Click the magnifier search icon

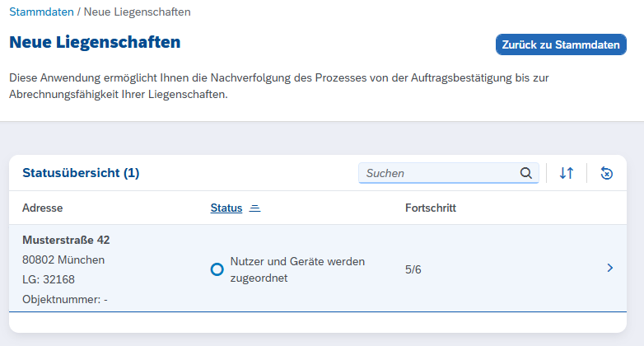(526, 173)
